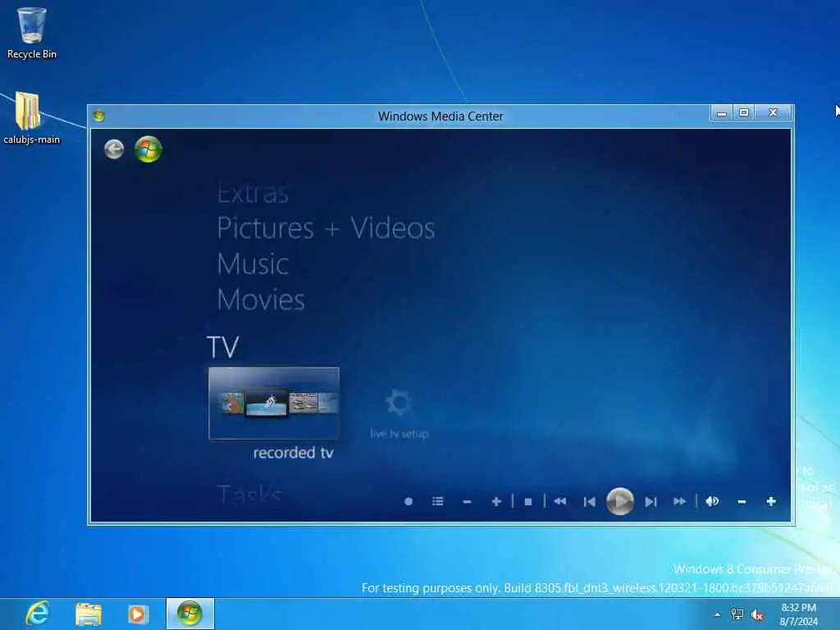840x630 pixels.
Task: Click the Media Center title bar icon
Action: coord(98,116)
